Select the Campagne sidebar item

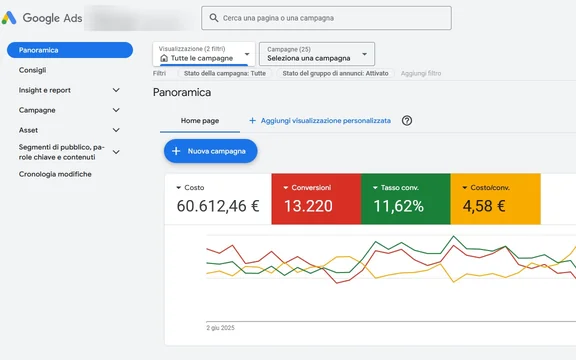click(x=37, y=110)
